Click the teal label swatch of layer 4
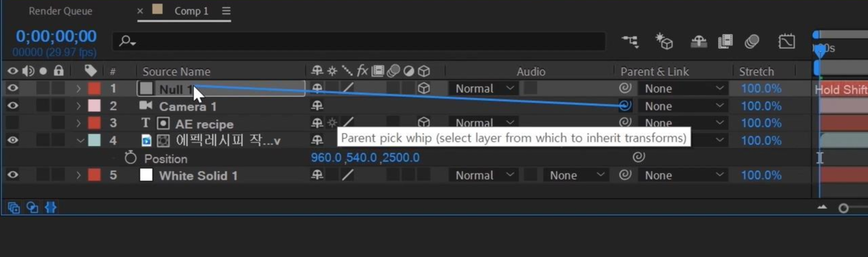The width and height of the screenshot is (868, 257). 94,140
